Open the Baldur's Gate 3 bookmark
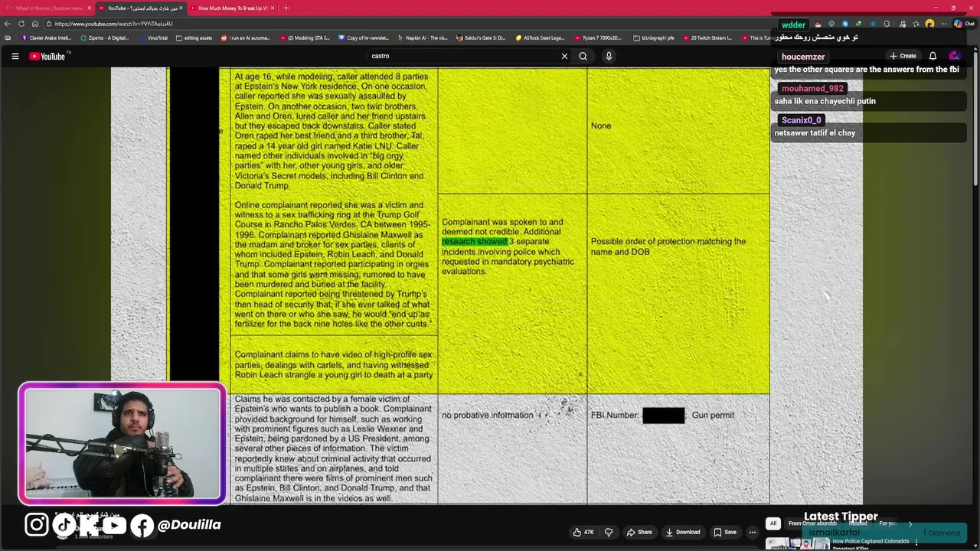980x551 pixels. [481, 37]
